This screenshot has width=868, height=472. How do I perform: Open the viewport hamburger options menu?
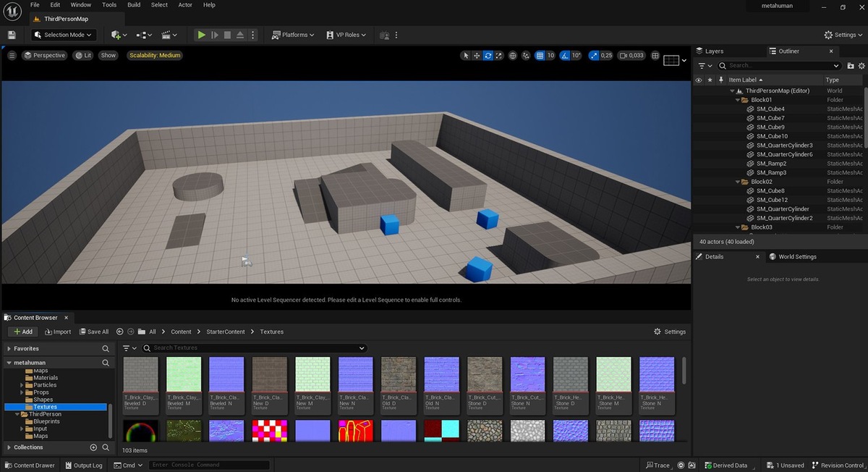(12, 55)
